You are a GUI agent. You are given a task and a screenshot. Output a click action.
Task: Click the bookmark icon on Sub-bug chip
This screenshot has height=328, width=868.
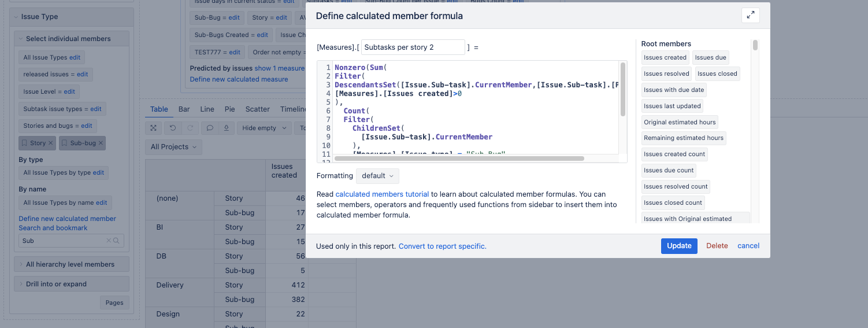[x=65, y=143]
